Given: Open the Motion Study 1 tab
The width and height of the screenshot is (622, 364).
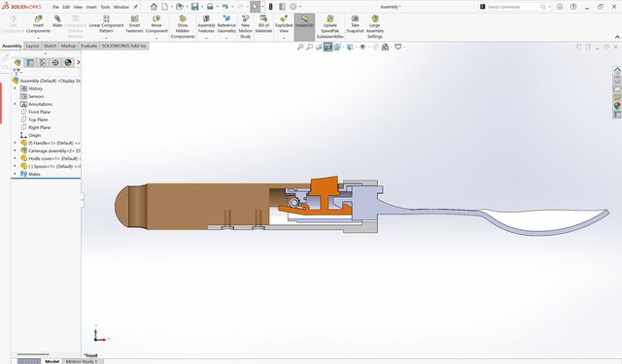Looking at the screenshot, I should (x=82, y=361).
